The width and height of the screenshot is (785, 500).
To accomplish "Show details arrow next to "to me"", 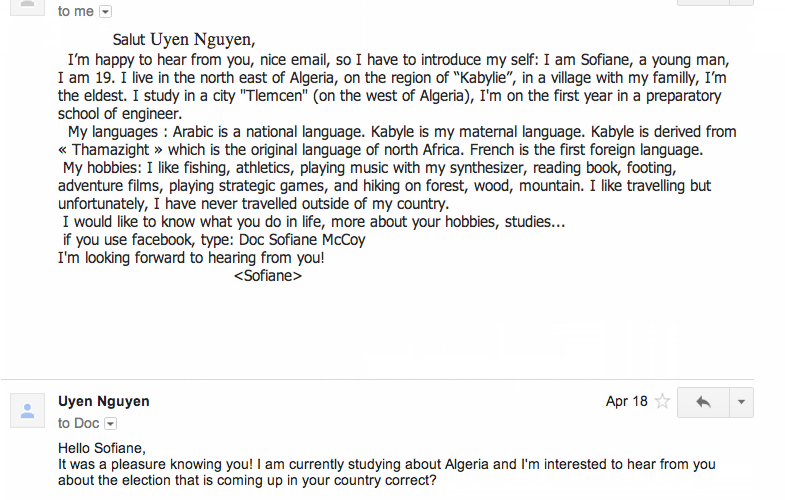I will pyautogui.click(x=106, y=11).
